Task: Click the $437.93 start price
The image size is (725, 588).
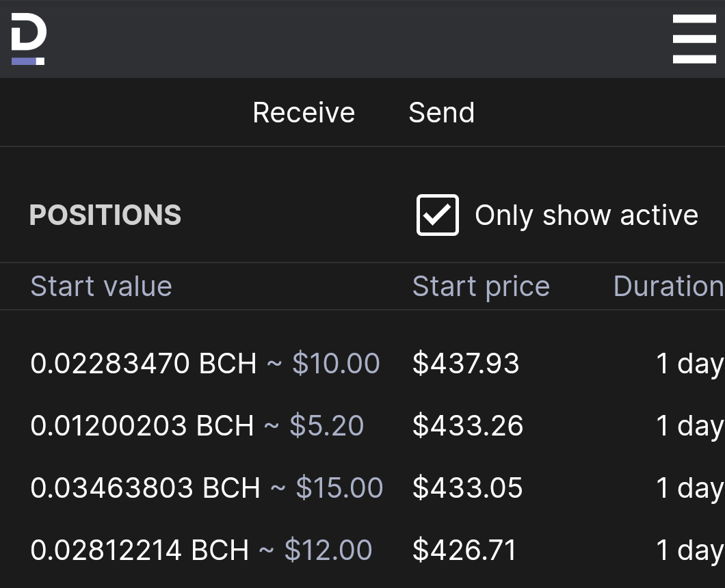Action: coord(466,363)
